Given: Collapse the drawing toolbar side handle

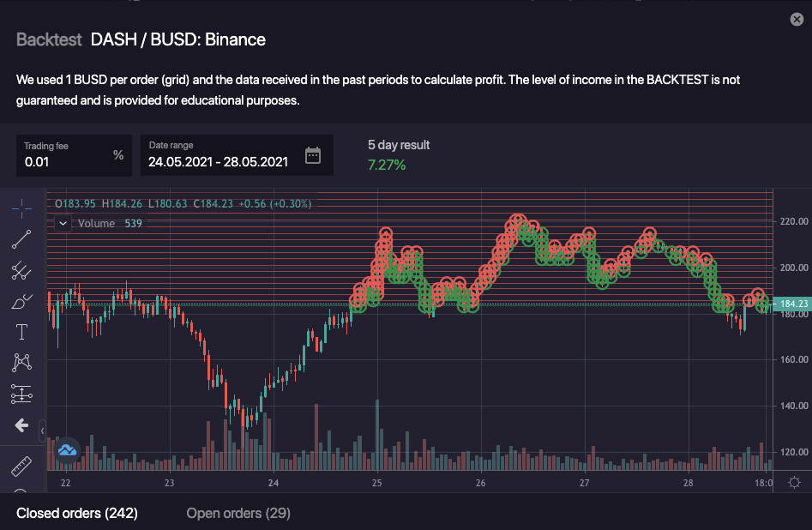Looking at the screenshot, I should pyautogui.click(x=43, y=429).
